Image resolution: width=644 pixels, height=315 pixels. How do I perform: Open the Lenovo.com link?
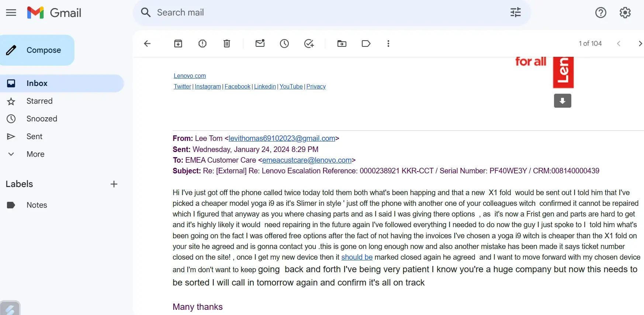[x=190, y=76]
